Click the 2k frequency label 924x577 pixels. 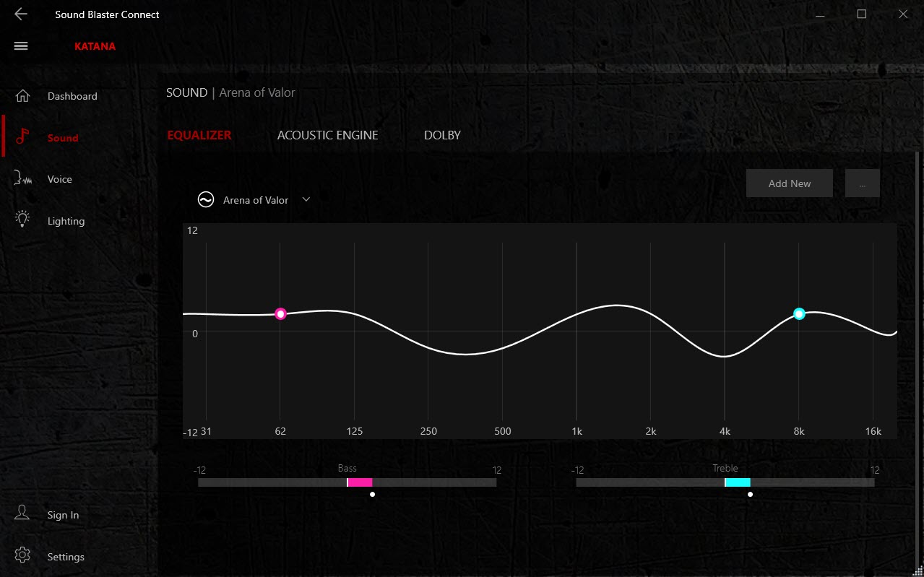[x=650, y=432]
